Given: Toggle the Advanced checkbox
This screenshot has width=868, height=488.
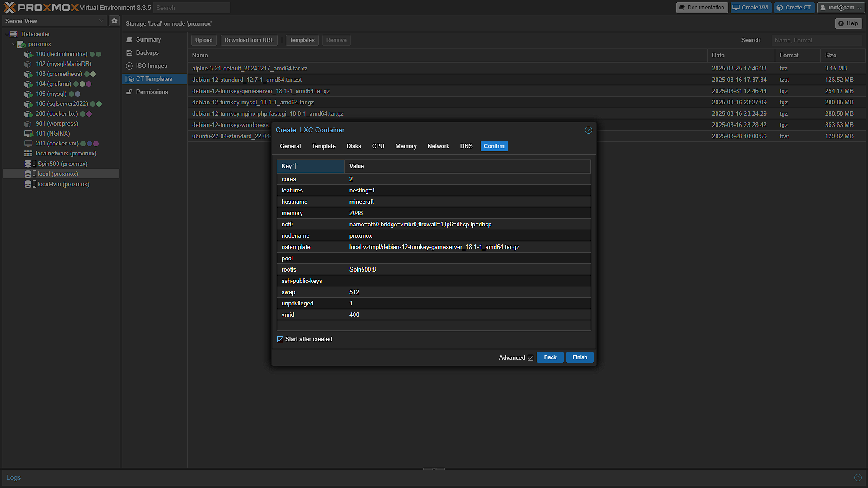Looking at the screenshot, I should (531, 357).
